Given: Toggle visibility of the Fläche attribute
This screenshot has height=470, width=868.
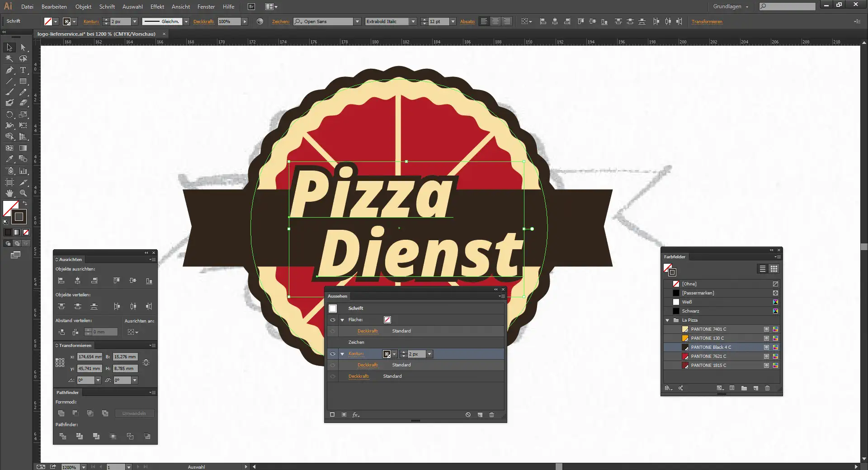Looking at the screenshot, I should pos(333,320).
